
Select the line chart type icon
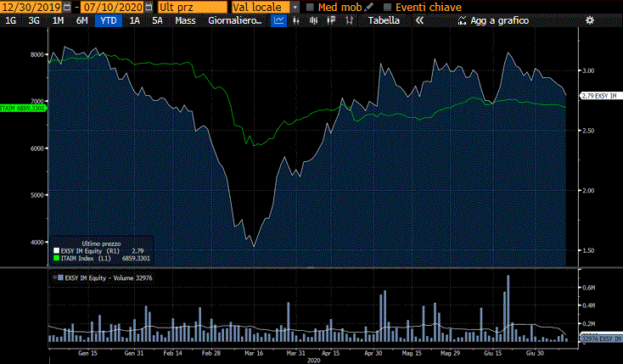pyautogui.click(x=278, y=20)
